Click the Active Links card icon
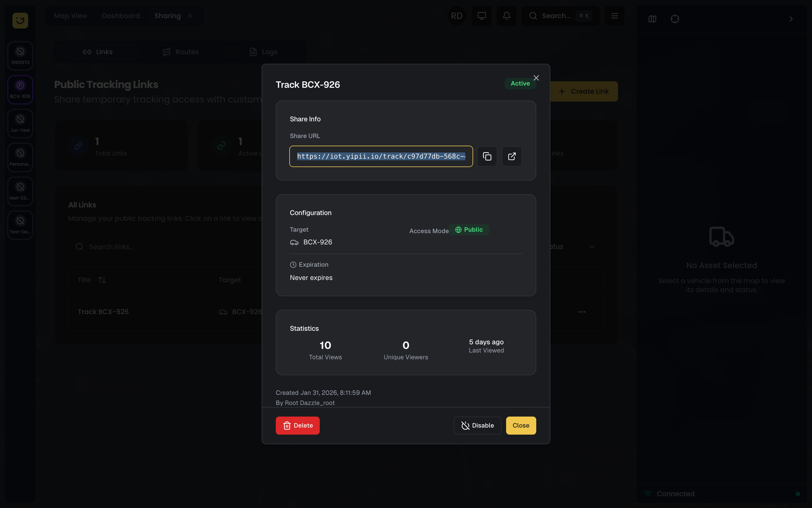Screen dimensions: 812x508 click(x=221, y=145)
